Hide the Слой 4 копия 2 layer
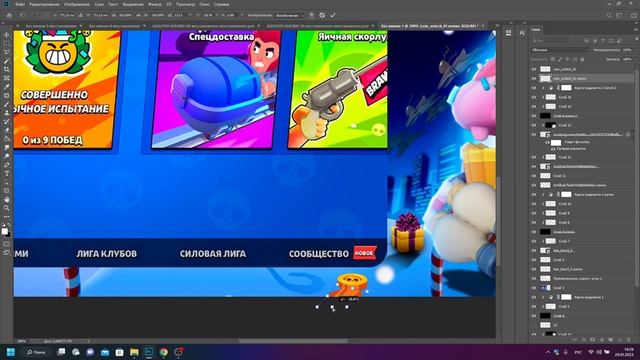Viewport: 640px width, 360px height. coord(533,116)
